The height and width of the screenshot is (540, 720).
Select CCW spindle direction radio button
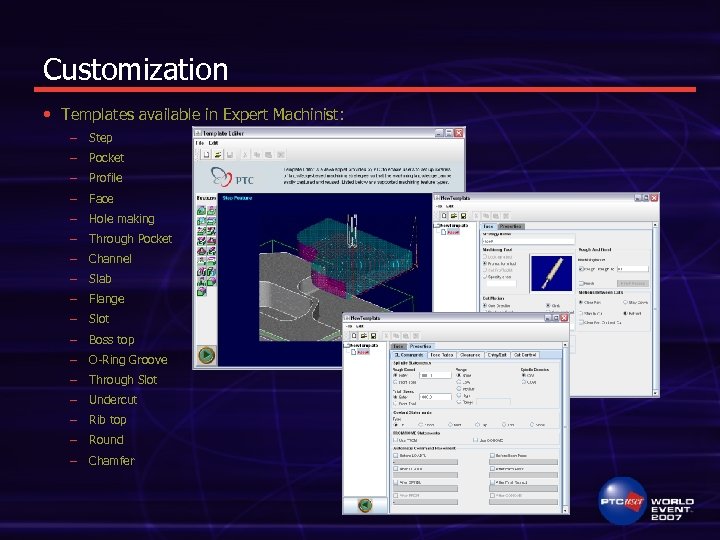tap(523, 382)
